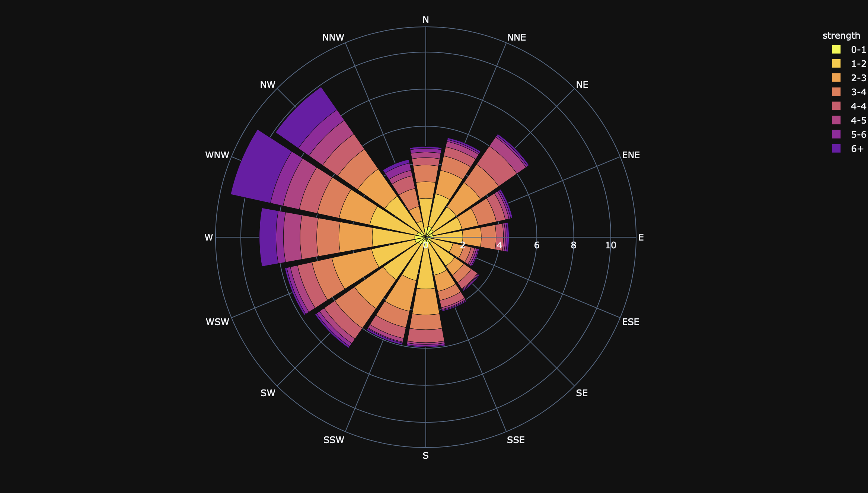Screen dimensions: 868x493
Task: Click the S direction label
Action: 425,456
